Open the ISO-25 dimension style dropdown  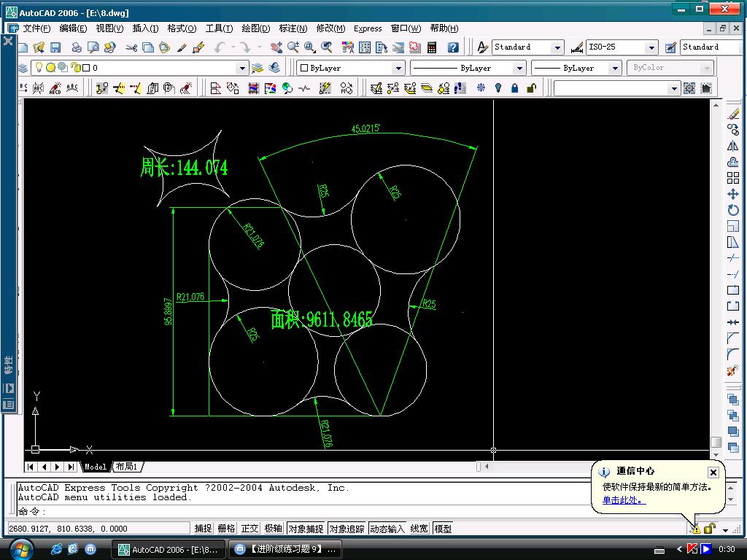pos(651,47)
